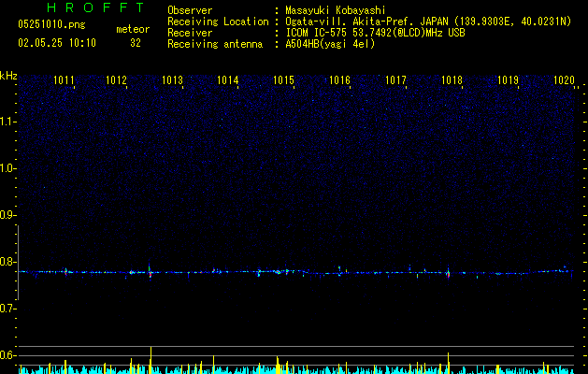
Task: Click the 1011 time marker
Action: (x=64, y=80)
